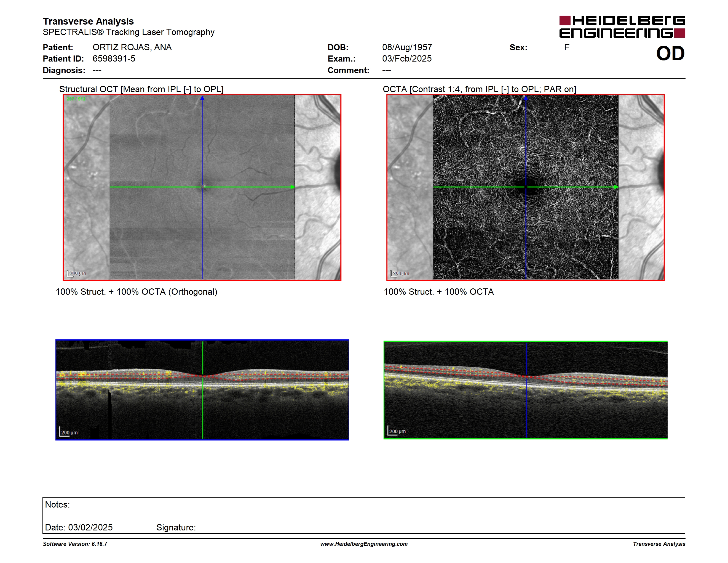Viewport: 728px width, 563px height.
Task: Click the 'OCTA [Contrast 1:4...' caption
Action: [479, 89]
